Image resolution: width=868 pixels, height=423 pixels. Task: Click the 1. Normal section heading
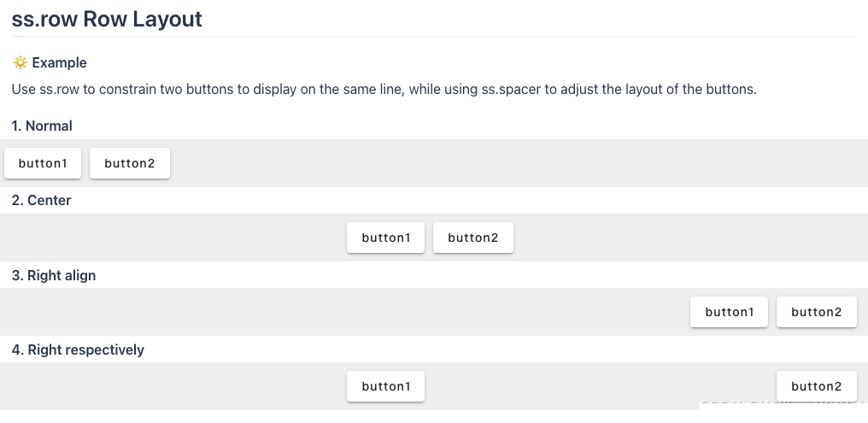point(42,126)
